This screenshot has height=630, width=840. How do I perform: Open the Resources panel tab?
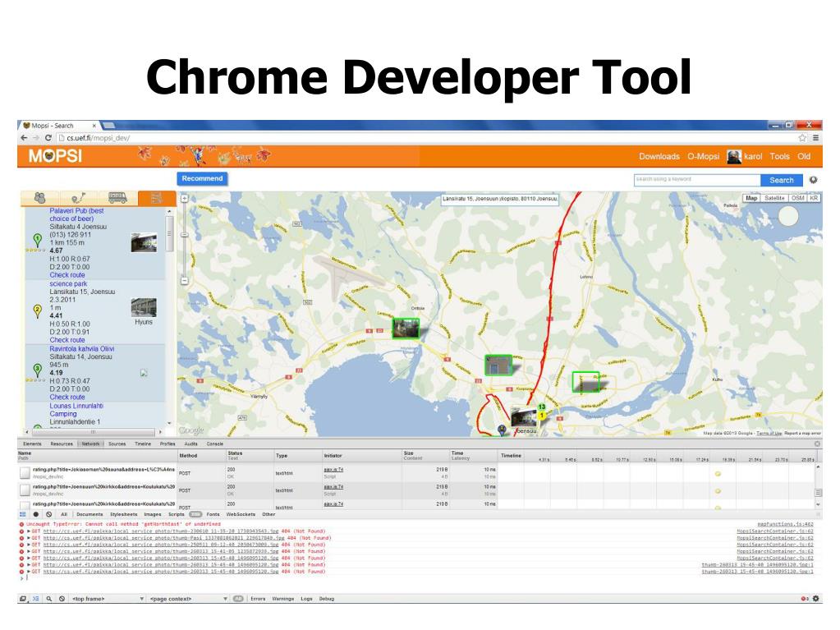click(x=62, y=444)
